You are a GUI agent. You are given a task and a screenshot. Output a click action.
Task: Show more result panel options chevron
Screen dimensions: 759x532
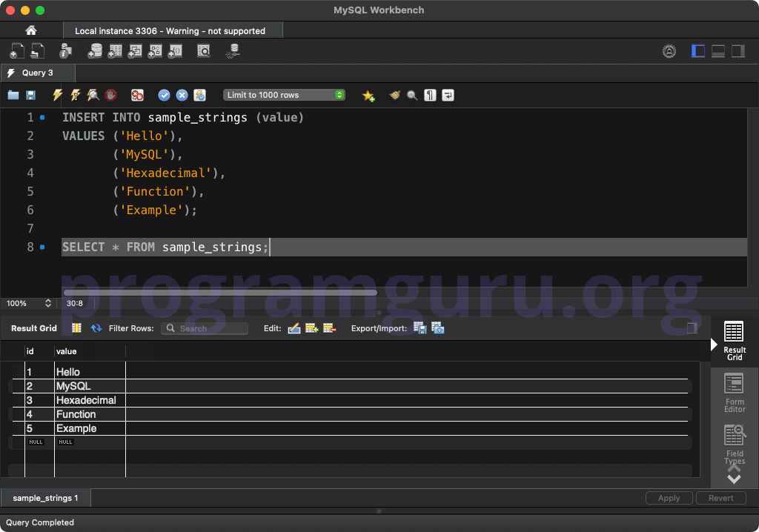[x=734, y=479]
